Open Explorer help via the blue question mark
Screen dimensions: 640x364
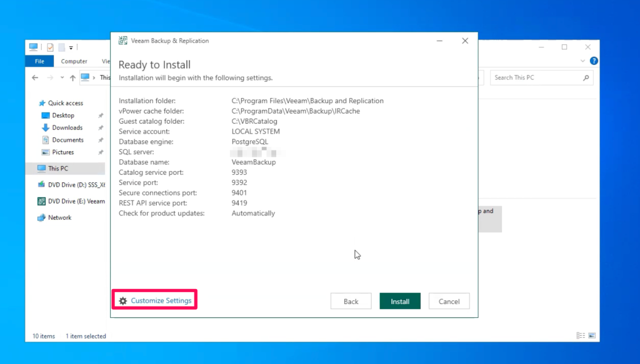point(594,61)
